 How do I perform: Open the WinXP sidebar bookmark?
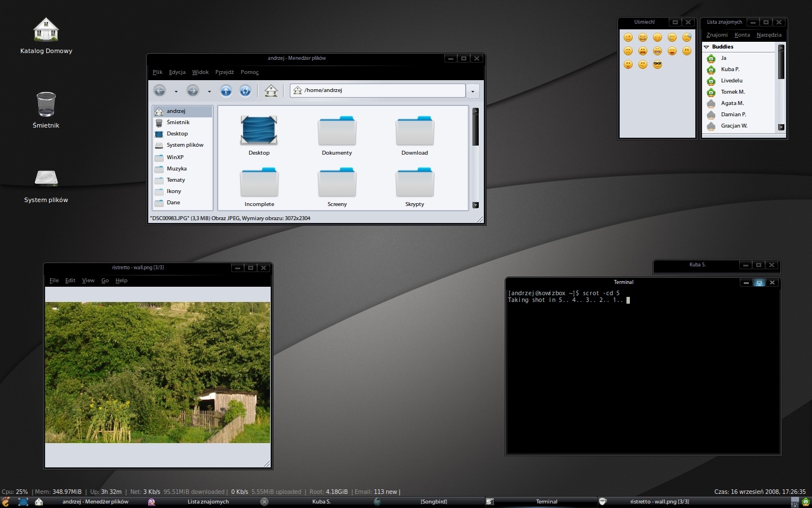tap(183, 157)
